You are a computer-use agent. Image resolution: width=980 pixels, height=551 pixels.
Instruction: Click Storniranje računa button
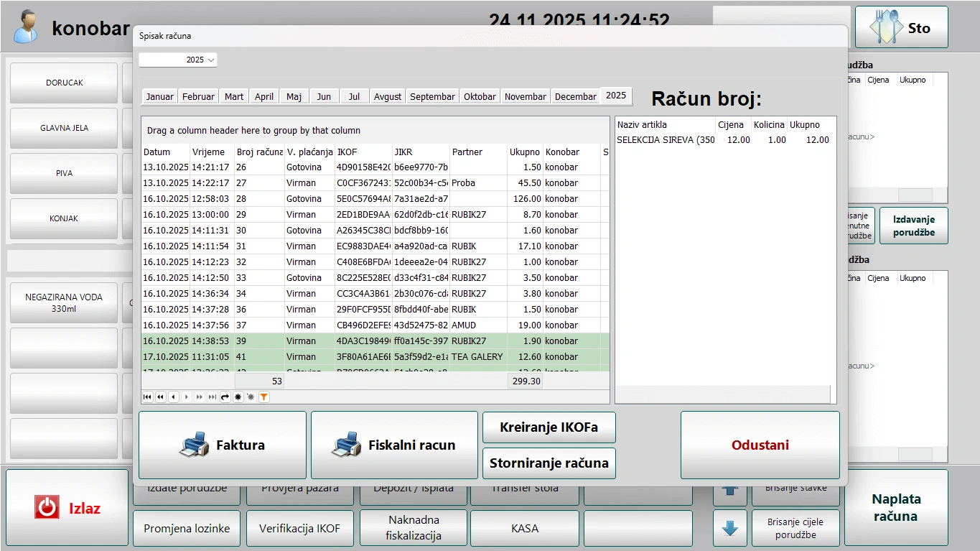point(549,463)
